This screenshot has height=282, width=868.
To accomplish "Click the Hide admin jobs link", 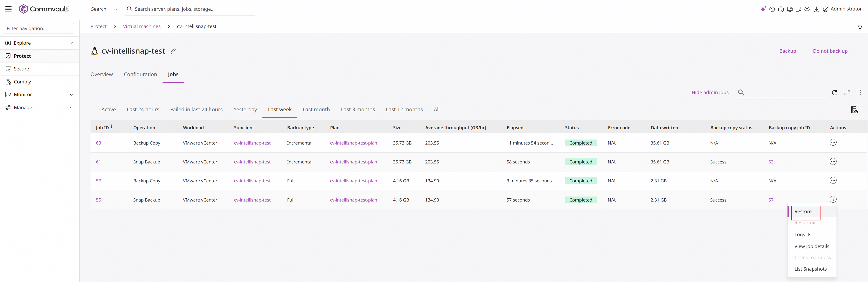I will point(710,93).
